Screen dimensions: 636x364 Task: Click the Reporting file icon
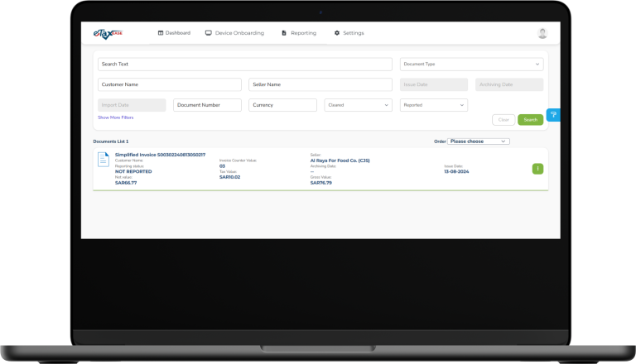284,33
